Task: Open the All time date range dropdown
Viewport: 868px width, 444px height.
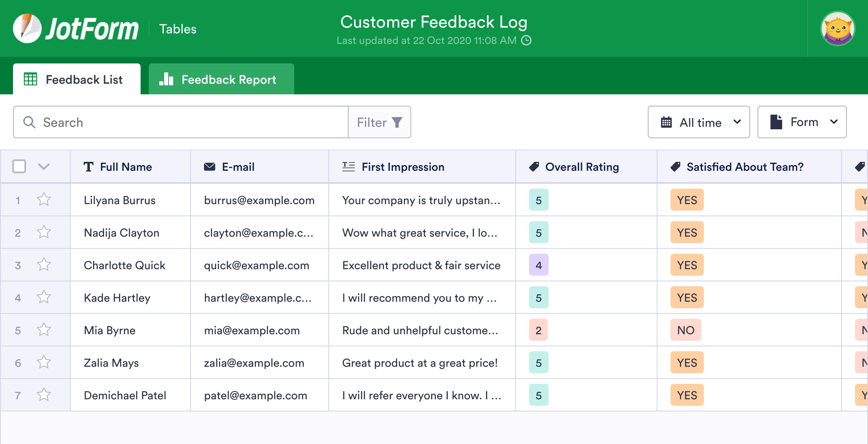Action: 699,122
